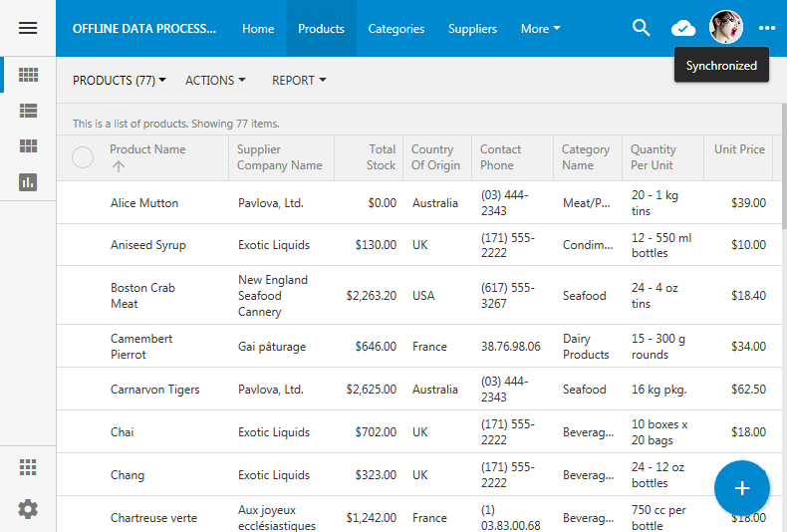
Task: Click supplier New England Seafood Cannery
Action: pos(273,296)
